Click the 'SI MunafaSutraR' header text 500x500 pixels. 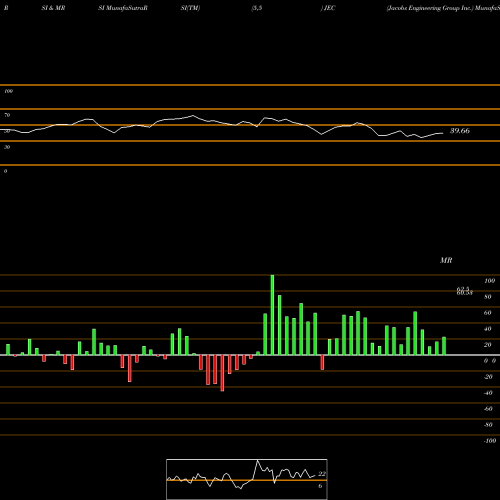(x=123, y=8)
